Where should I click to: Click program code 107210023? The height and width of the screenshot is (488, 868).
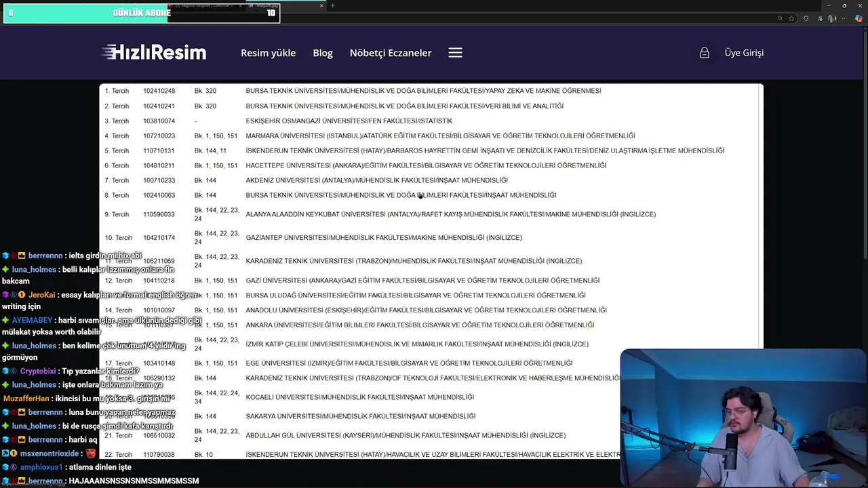tap(159, 136)
